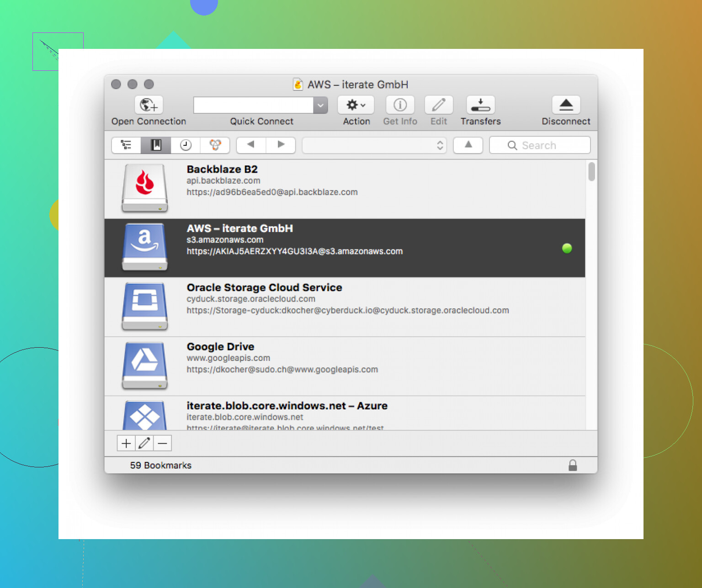Open the Transfers window

pos(480,105)
